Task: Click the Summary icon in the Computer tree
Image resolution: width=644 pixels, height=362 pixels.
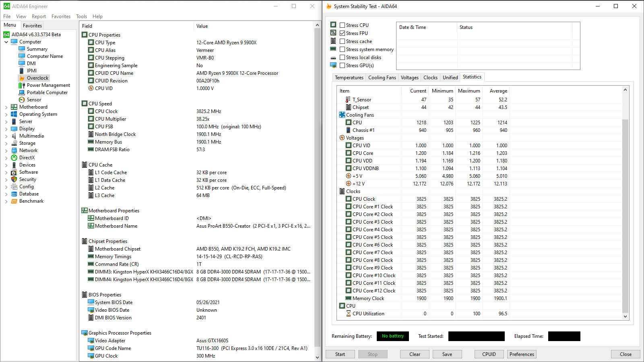Action: 22,49
